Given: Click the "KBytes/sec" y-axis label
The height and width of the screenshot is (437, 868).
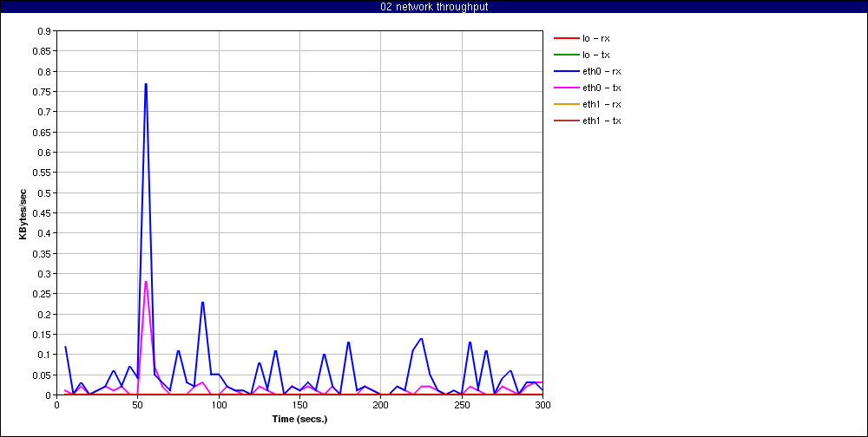Looking at the screenshot, I should tap(24, 213).
